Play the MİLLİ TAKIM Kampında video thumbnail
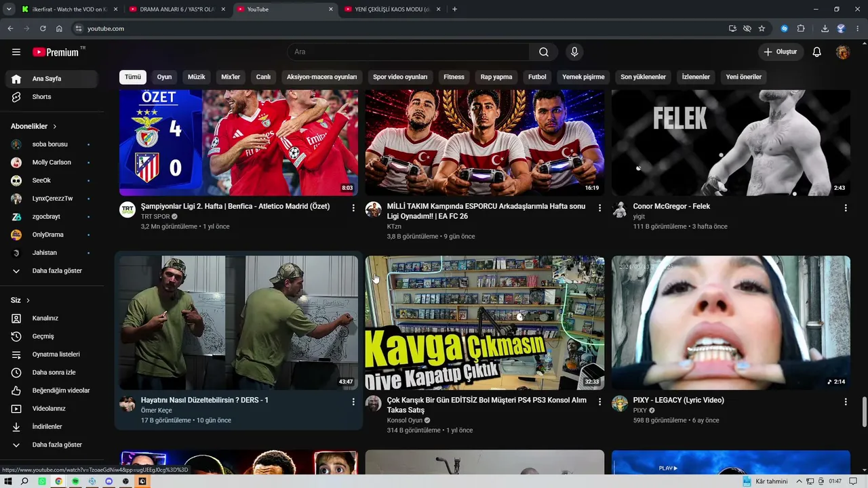The width and height of the screenshot is (868, 488). [x=485, y=143]
